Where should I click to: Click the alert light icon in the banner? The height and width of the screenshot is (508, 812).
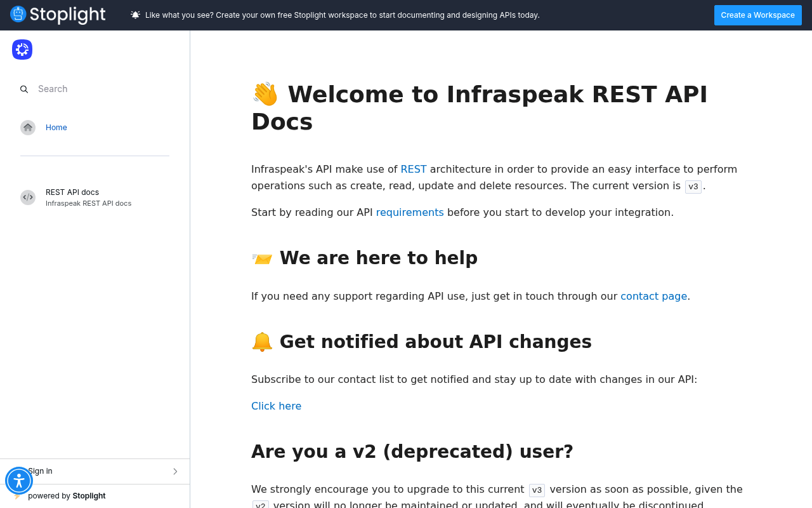135,15
